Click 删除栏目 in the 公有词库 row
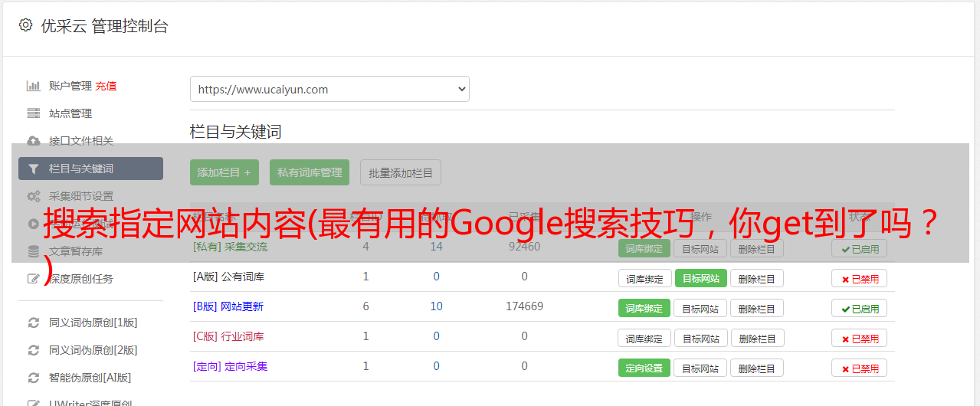This screenshot has height=406, width=980. tap(757, 278)
